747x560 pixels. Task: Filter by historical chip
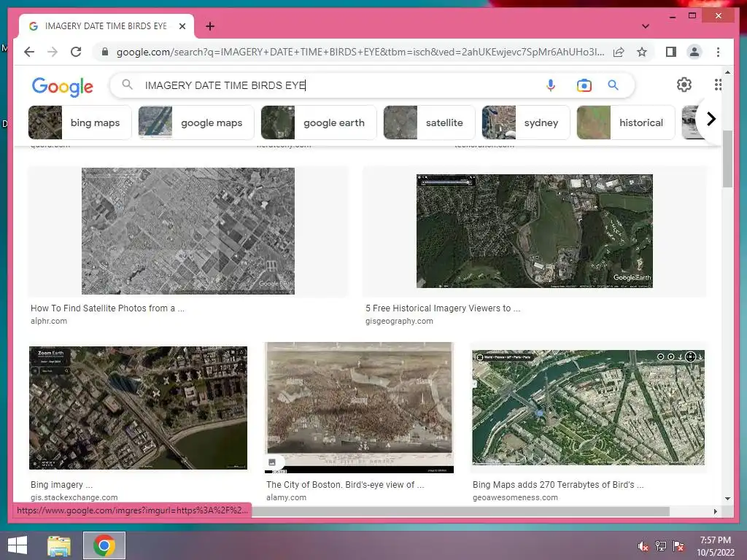click(625, 122)
